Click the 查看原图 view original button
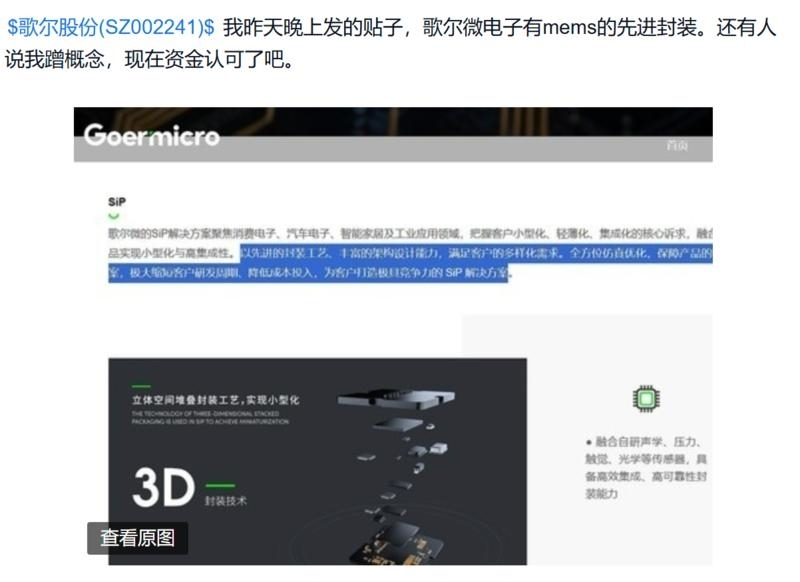Screen dimensions: 800x582 click(138, 538)
